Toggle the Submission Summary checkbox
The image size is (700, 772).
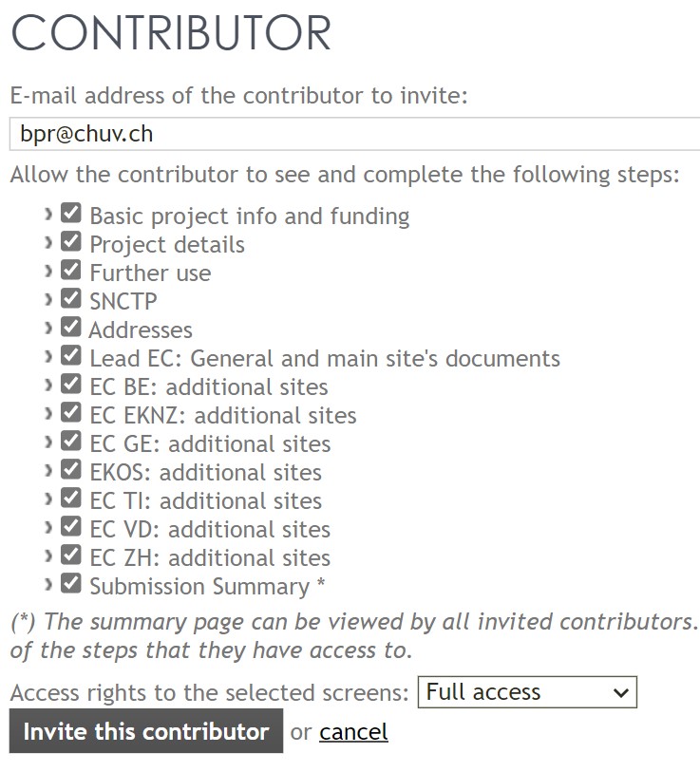(71, 583)
